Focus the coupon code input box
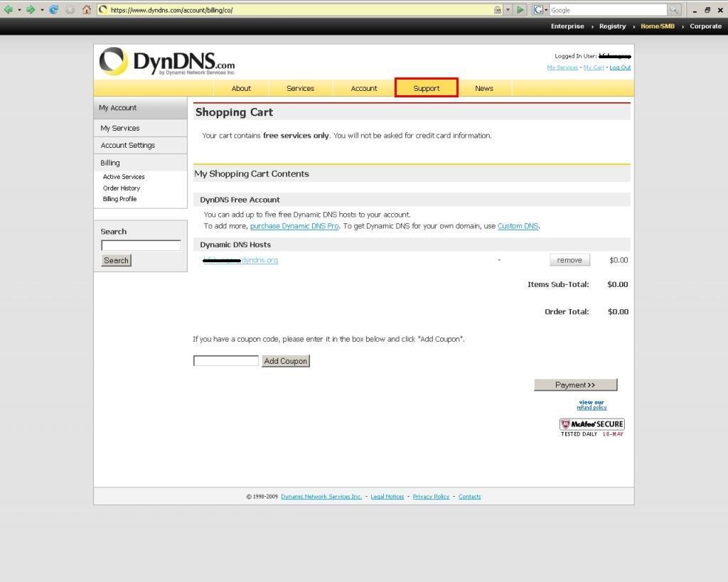This screenshot has height=582, width=728. click(225, 360)
